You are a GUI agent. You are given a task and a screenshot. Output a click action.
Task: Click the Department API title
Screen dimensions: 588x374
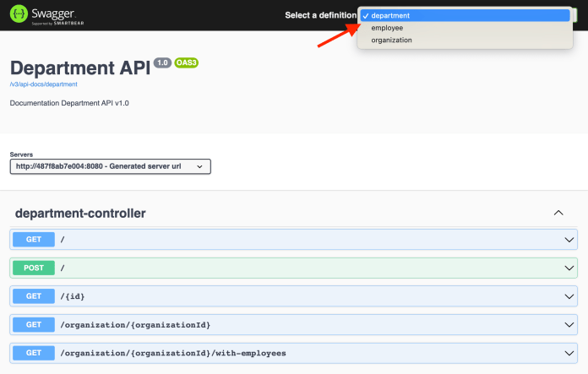click(80, 68)
